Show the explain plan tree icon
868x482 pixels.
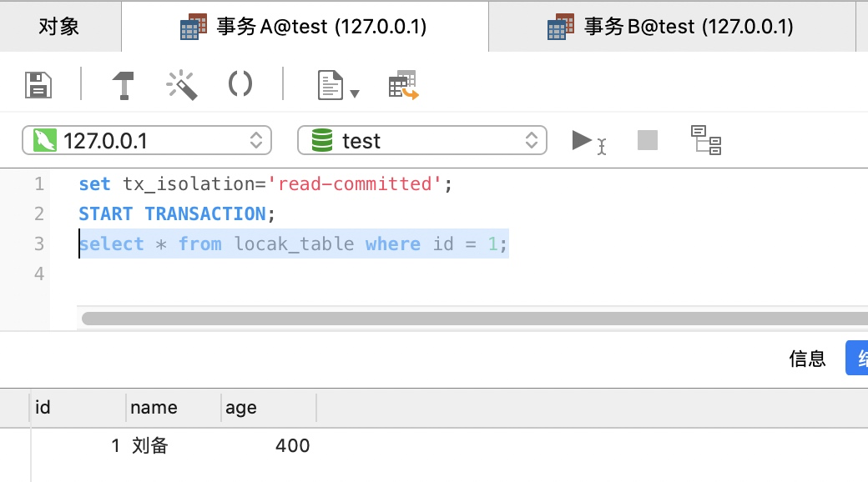tap(706, 140)
